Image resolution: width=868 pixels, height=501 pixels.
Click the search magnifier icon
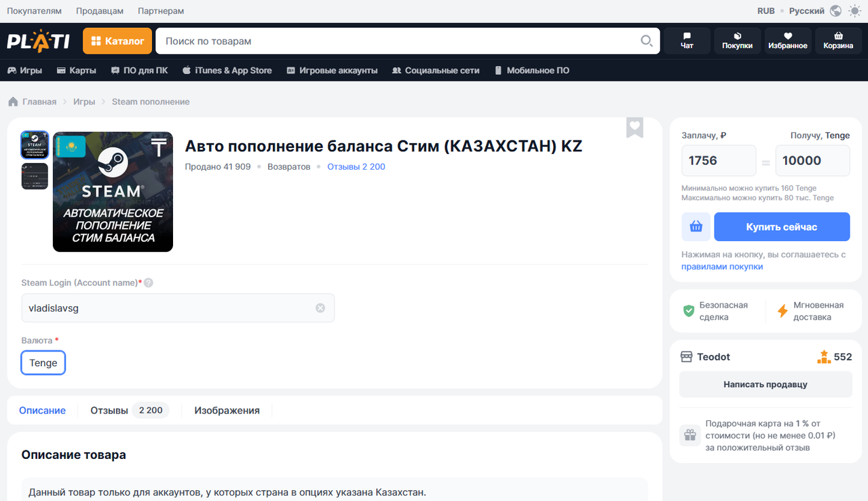click(x=647, y=41)
